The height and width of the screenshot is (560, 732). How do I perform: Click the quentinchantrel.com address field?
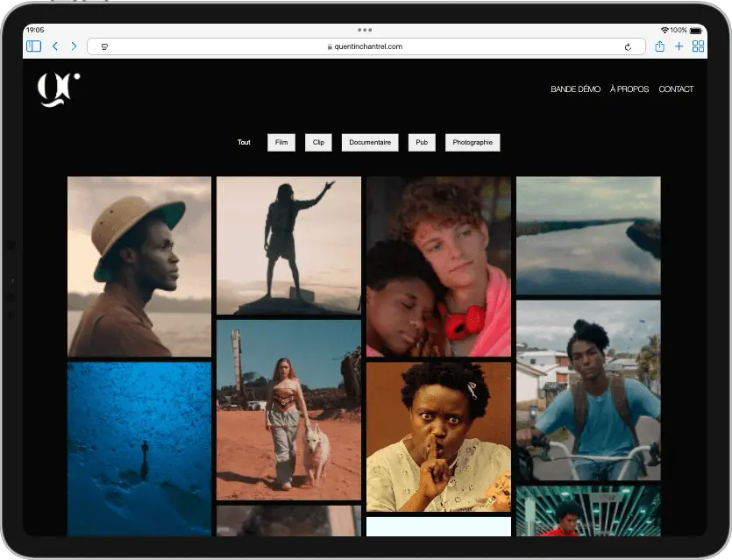coord(366,46)
